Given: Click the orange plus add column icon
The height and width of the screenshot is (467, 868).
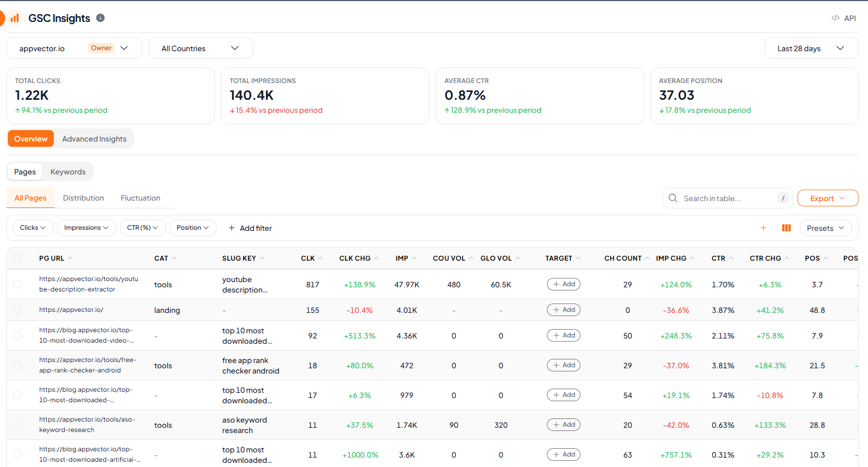Looking at the screenshot, I should (x=763, y=228).
